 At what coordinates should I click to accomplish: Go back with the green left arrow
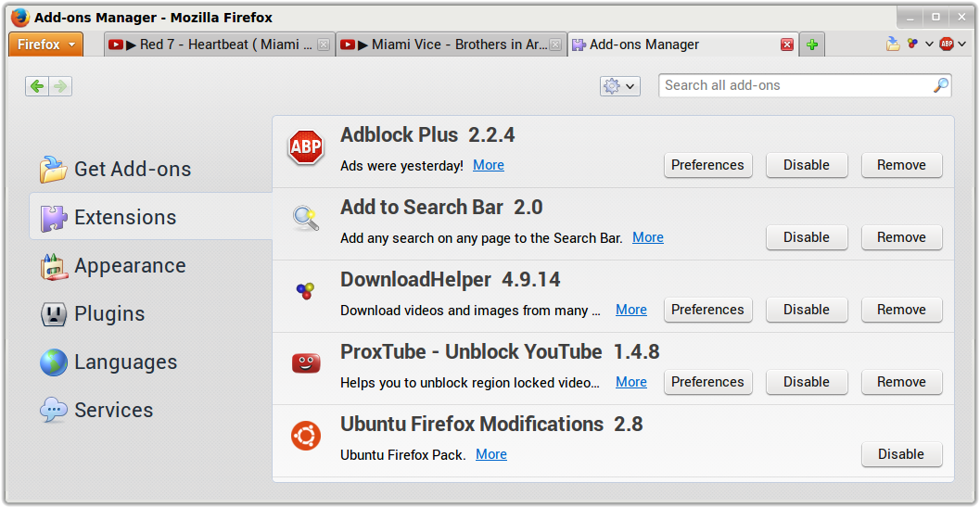37,86
